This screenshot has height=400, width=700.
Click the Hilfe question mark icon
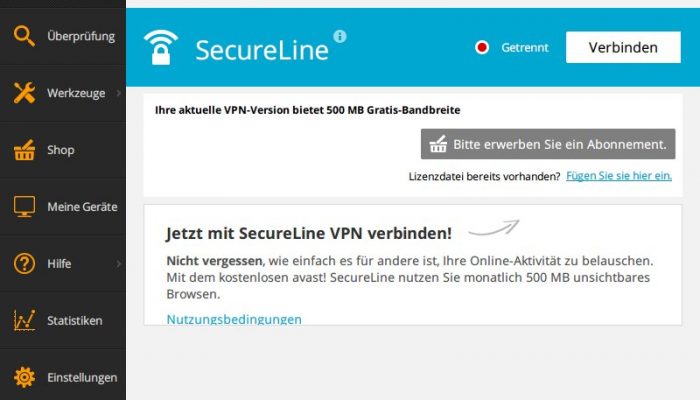[x=24, y=263]
